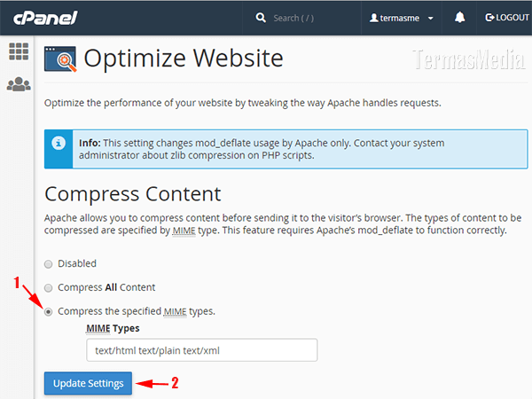Click the 'Compress All Content' label
This screenshot has height=399, width=532.
[106, 287]
